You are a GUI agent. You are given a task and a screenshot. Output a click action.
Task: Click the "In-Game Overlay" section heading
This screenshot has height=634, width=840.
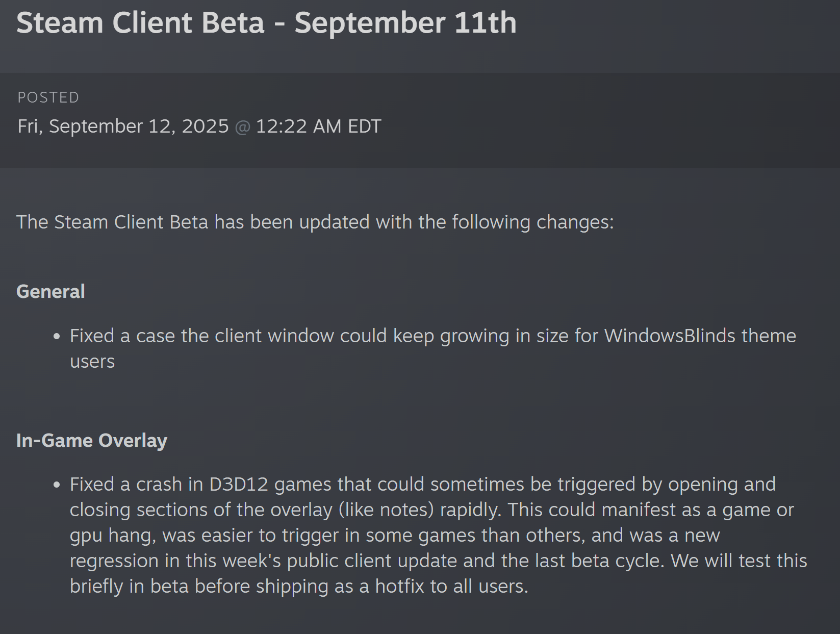(x=92, y=441)
